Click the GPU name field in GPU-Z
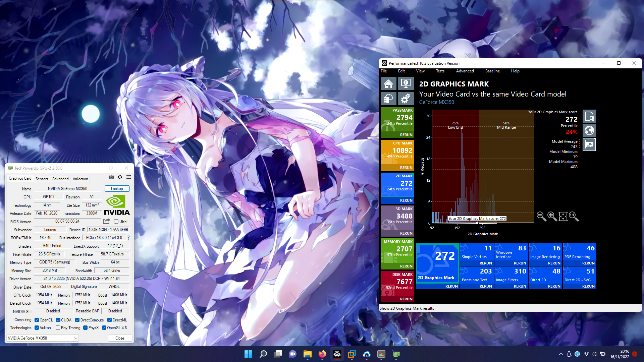Viewport: 644px width, 362px height. [x=67, y=189]
